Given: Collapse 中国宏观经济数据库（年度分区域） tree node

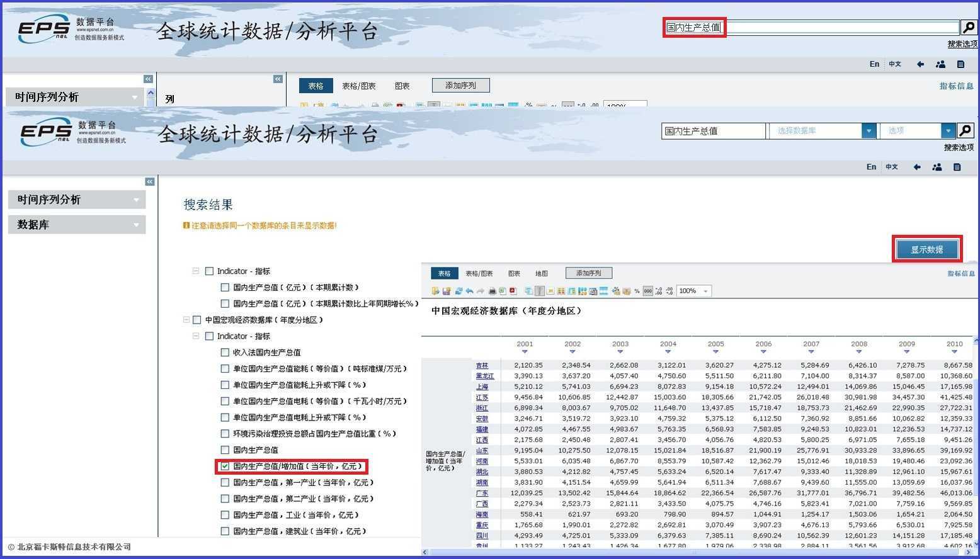Looking at the screenshot, I should pyautogui.click(x=187, y=319).
